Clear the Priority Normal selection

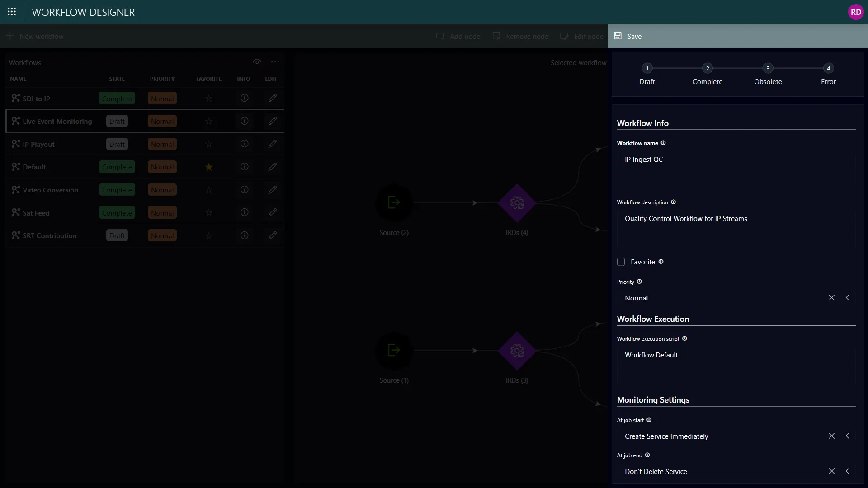click(x=831, y=298)
